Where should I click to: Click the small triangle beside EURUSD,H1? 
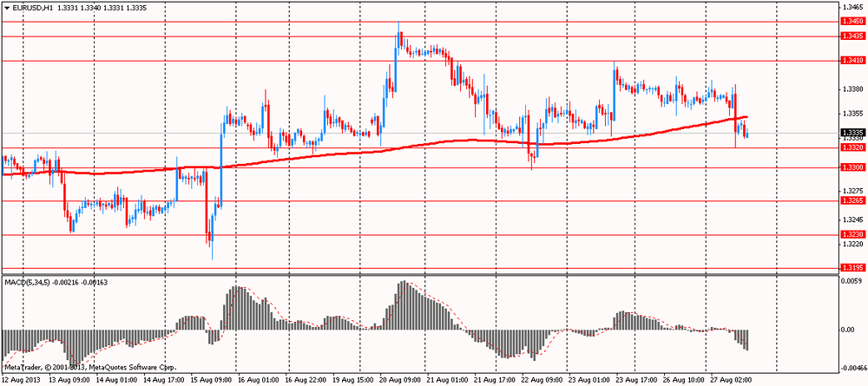(x=6, y=9)
